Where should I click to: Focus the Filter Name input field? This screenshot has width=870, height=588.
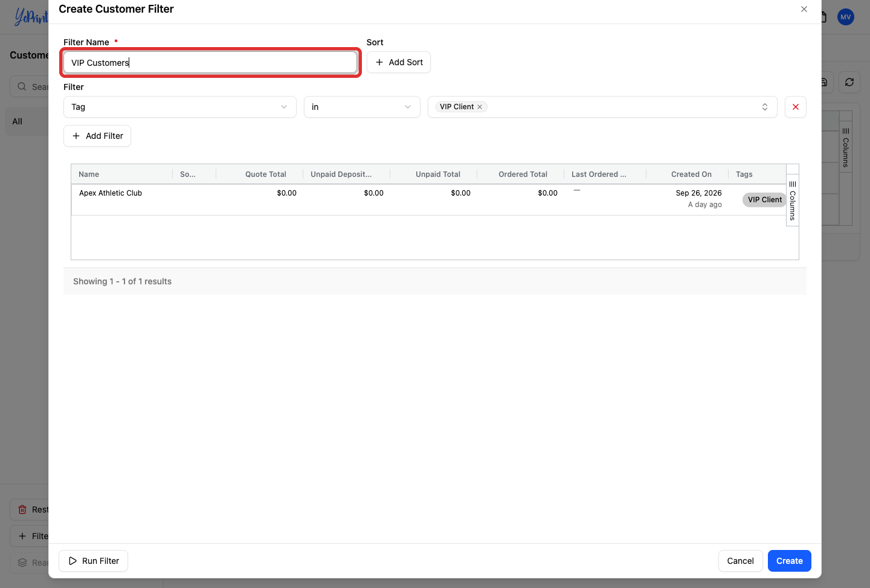pyautogui.click(x=210, y=62)
